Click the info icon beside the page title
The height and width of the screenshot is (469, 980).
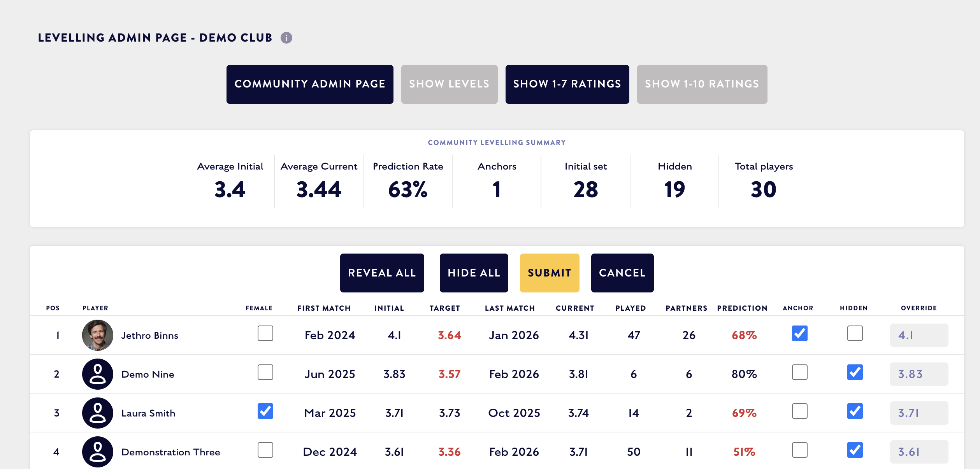click(286, 38)
